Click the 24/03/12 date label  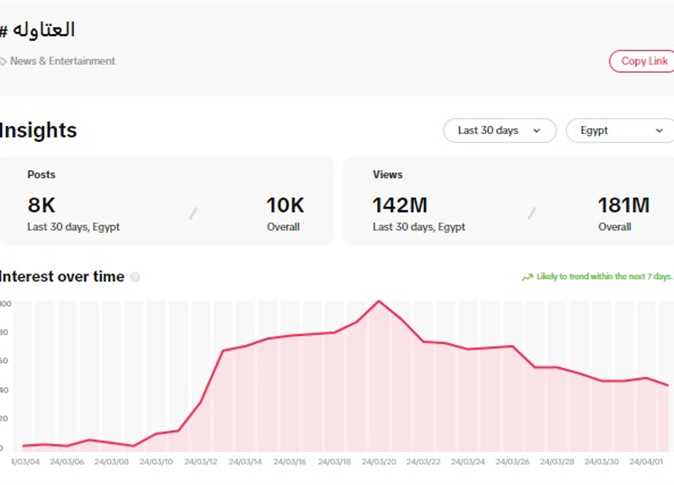click(200, 462)
